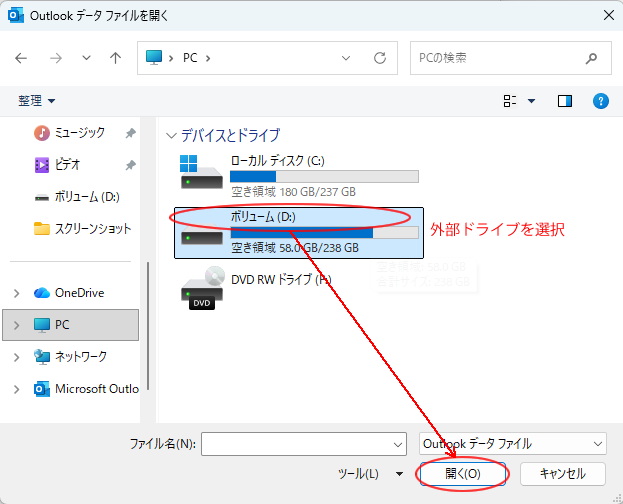Unpin ミュージック using its pin icon
Viewport: 623px width, 504px height.
130,133
